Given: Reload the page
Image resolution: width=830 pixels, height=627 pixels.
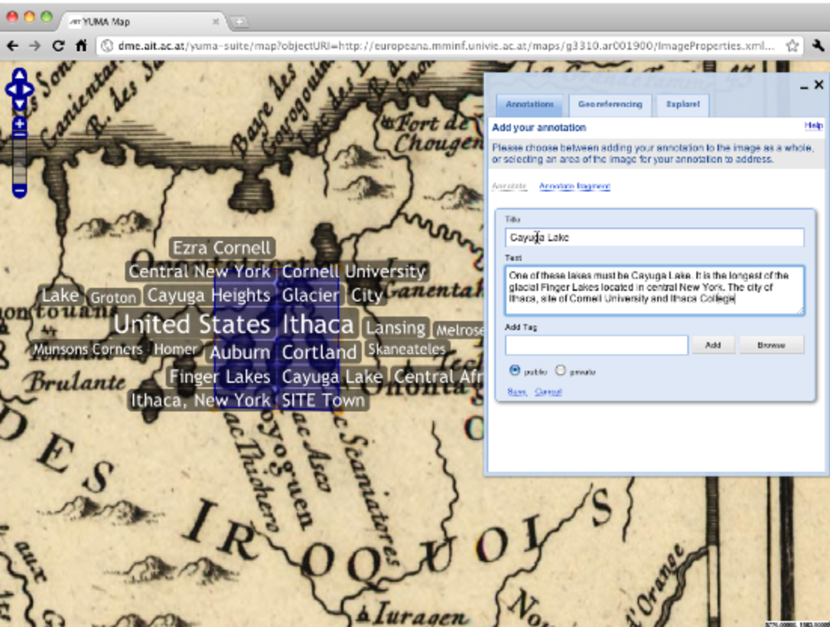Looking at the screenshot, I should click(58, 46).
